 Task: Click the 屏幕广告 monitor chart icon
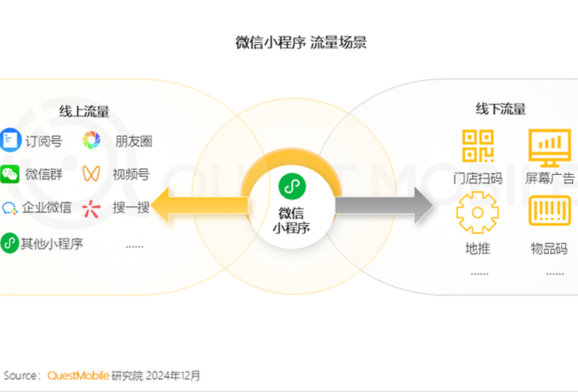tap(549, 148)
